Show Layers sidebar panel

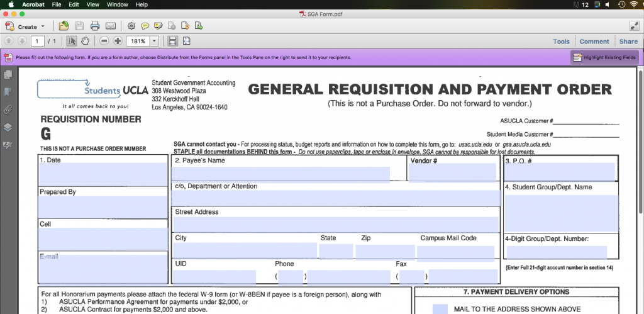[8, 127]
